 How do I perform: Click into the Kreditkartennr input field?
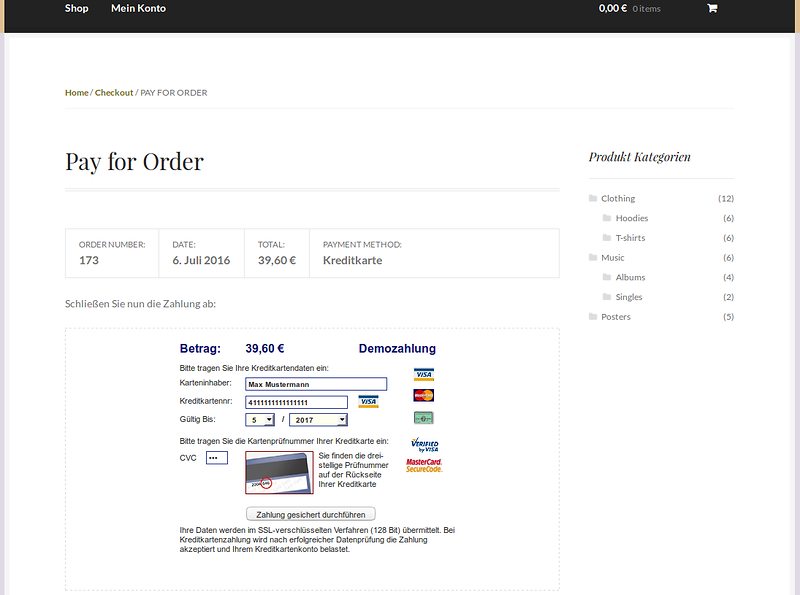[x=296, y=402]
